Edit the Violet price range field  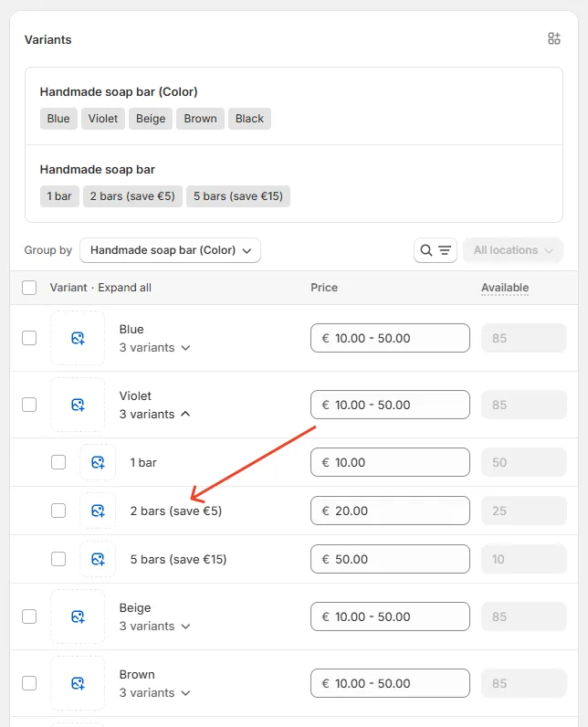(390, 405)
